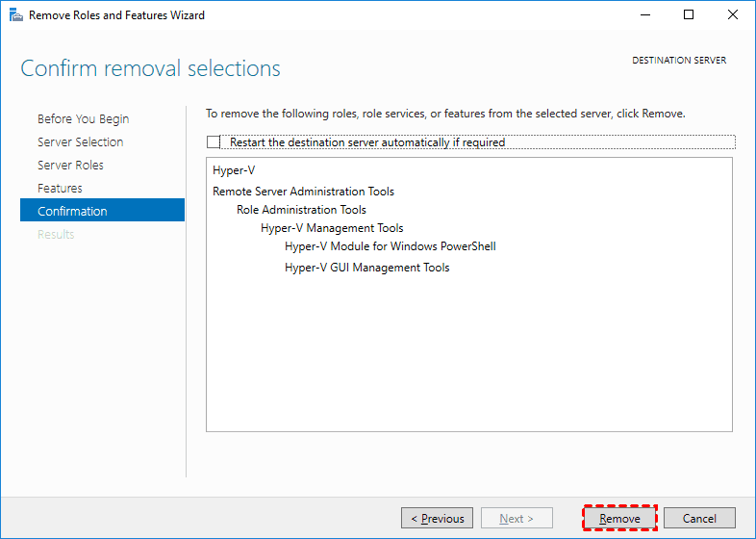
Task: Click the wizard icon in the title bar
Action: tap(15, 15)
